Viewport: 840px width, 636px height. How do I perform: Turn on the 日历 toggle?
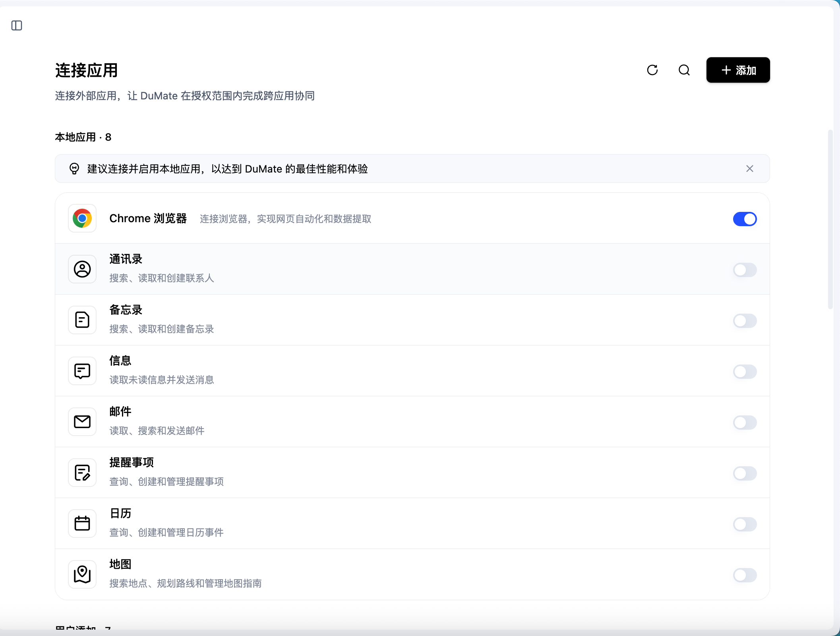coord(745,524)
